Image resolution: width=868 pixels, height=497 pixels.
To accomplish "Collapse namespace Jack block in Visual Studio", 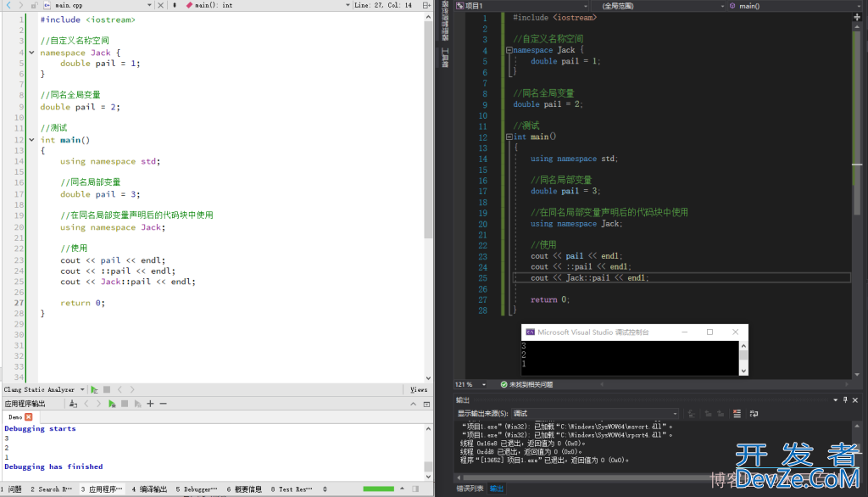I will tap(509, 50).
